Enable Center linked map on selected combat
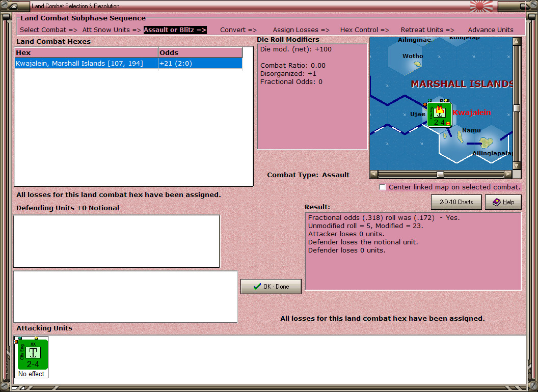The width and height of the screenshot is (538, 392). [x=383, y=187]
